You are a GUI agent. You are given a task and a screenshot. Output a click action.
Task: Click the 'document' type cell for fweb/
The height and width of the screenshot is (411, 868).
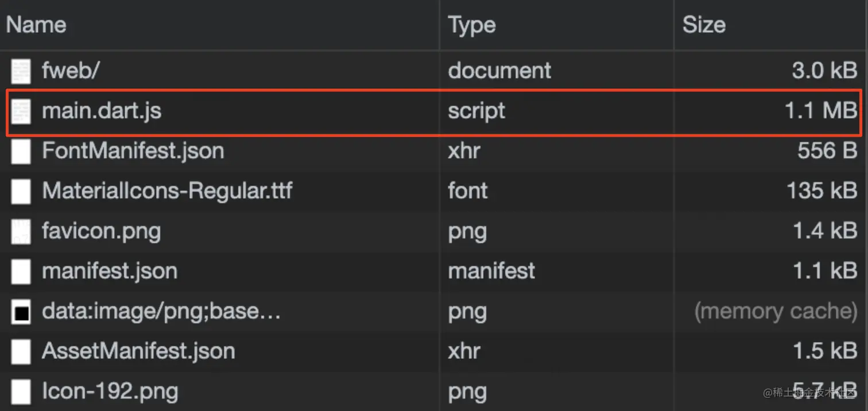(x=499, y=71)
